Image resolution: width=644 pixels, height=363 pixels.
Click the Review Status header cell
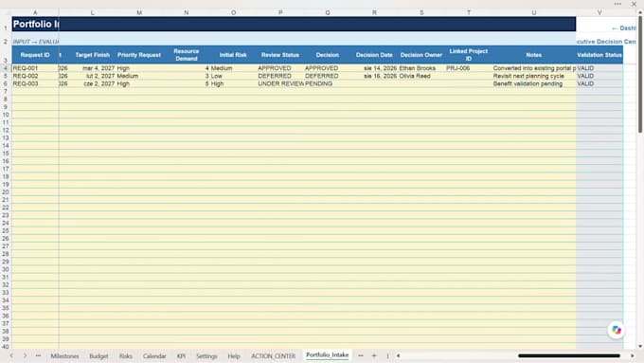[280, 55]
